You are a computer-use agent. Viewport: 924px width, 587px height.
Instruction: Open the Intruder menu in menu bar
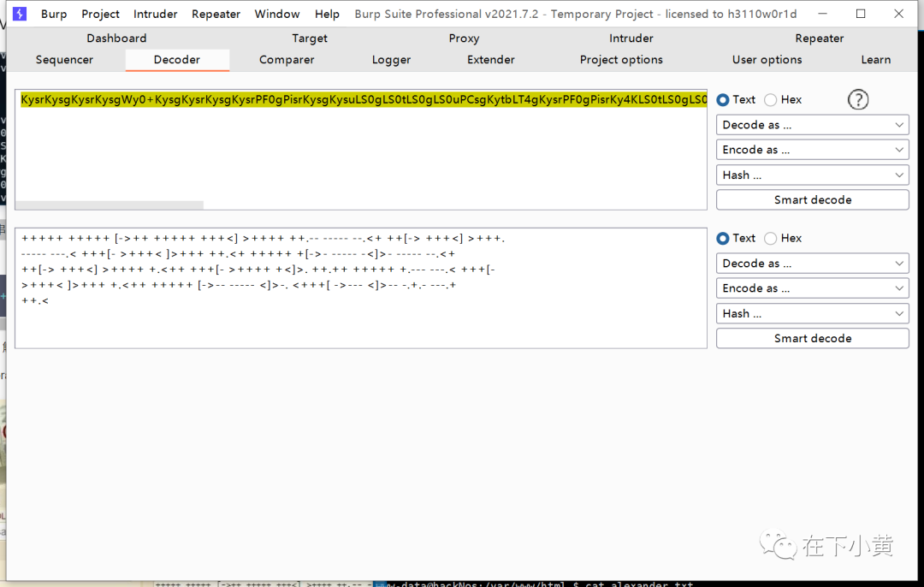[x=155, y=14]
